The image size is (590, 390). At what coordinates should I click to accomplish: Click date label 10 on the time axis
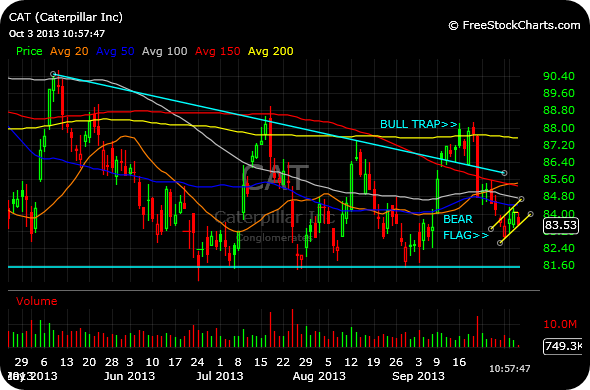[x=152, y=362]
